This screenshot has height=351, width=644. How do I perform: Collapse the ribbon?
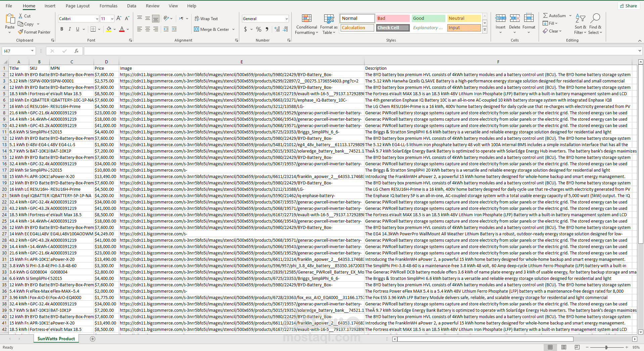[640, 41]
